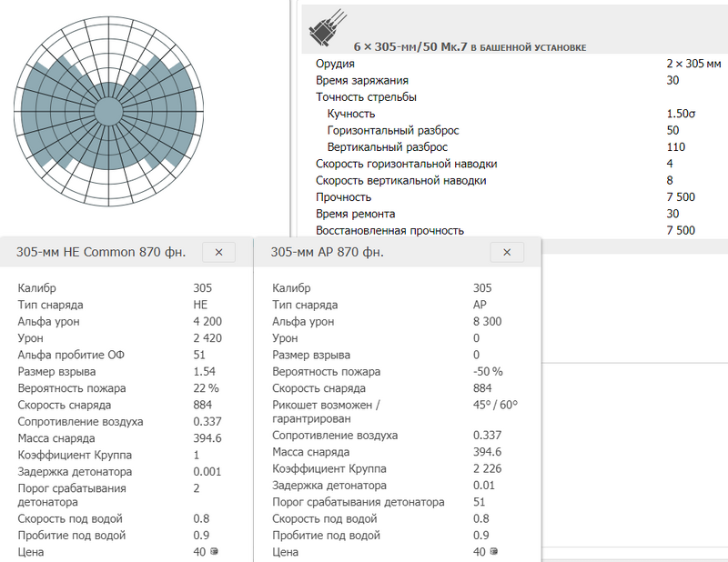Click HE explosion size value '1.54'
Screen dimensions: 728x562
point(204,372)
